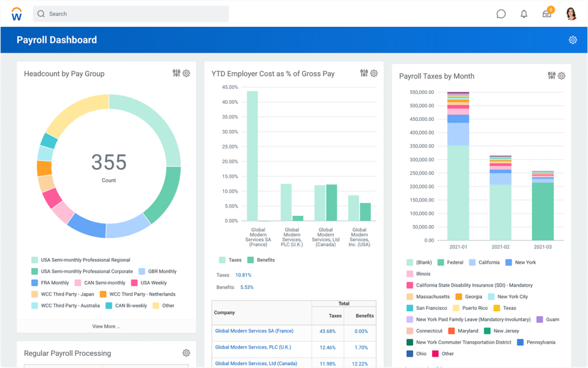
Task: Open Global Modern Services SA (France) link
Action: [254, 331]
